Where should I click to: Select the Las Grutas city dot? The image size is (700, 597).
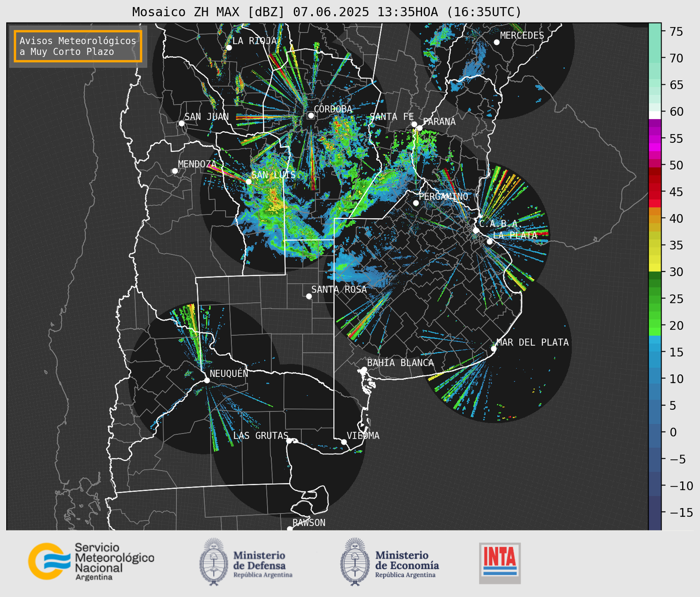click(289, 440)
